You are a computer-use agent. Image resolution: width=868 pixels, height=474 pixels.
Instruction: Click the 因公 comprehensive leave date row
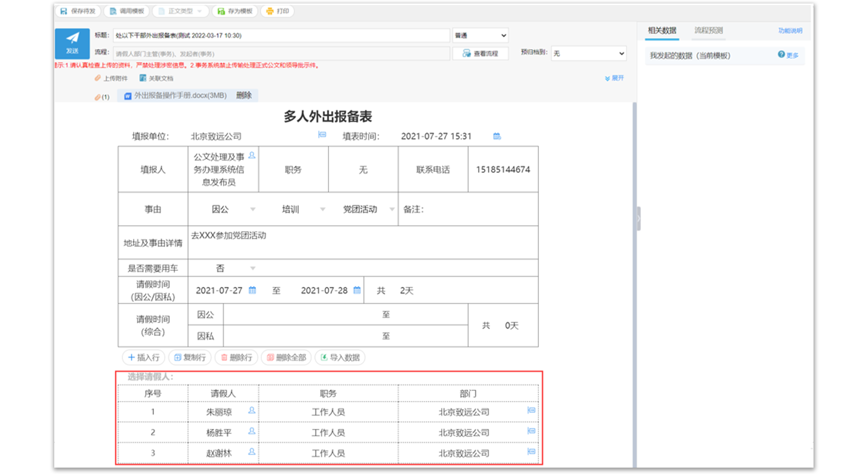point(345,314)
